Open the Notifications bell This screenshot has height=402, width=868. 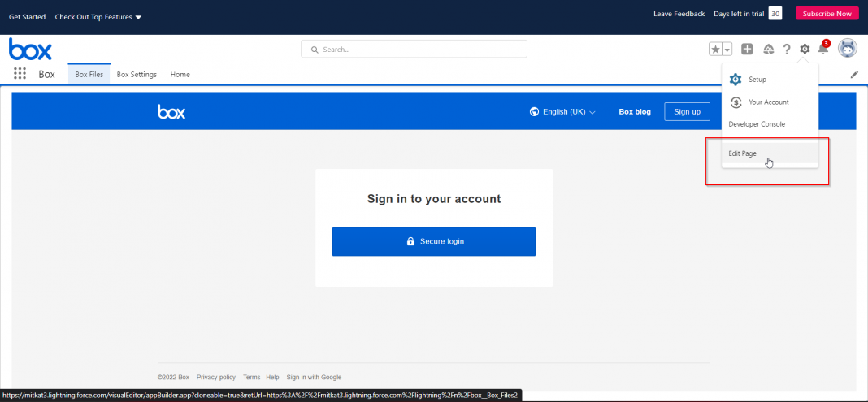pyautogui.click(x=822, y=50)
